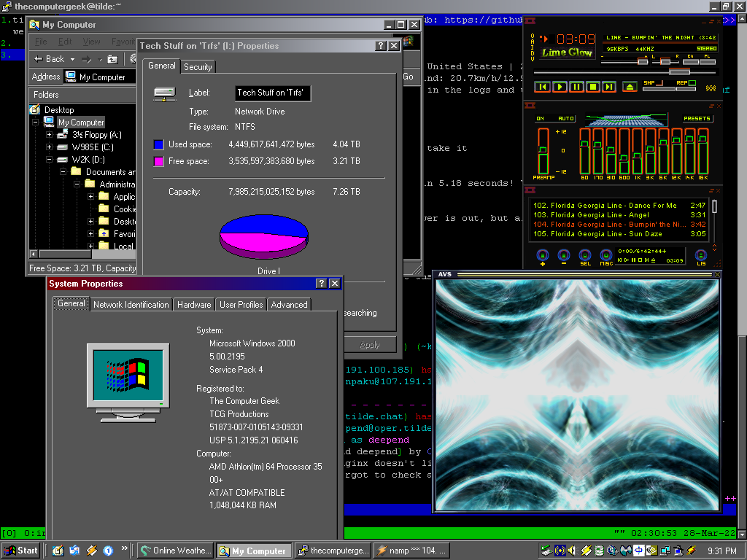The width and height of the screenshot is (747, 560).
Task: Go to previous track in Winamp
Action: 542,87
